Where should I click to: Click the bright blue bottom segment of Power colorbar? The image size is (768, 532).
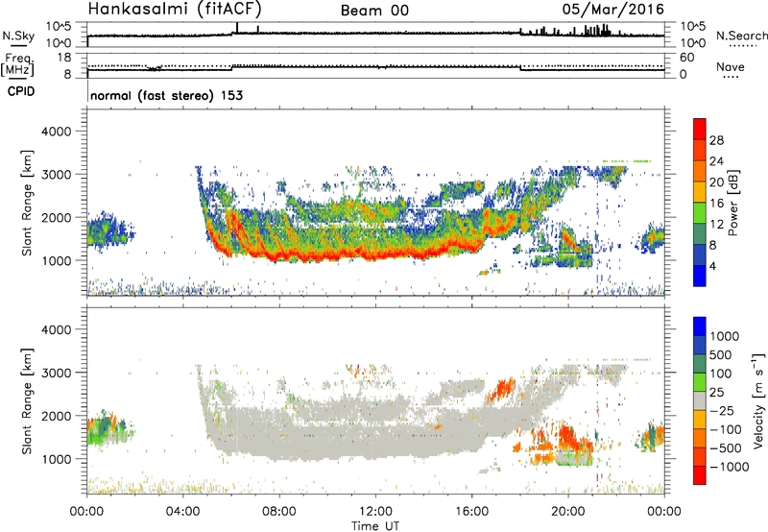[700, 276]
